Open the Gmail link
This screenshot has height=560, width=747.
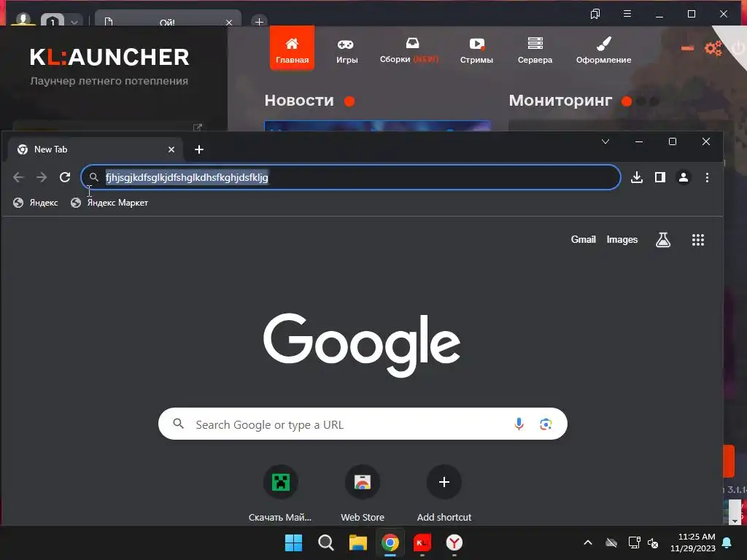[x=584, y=239]
